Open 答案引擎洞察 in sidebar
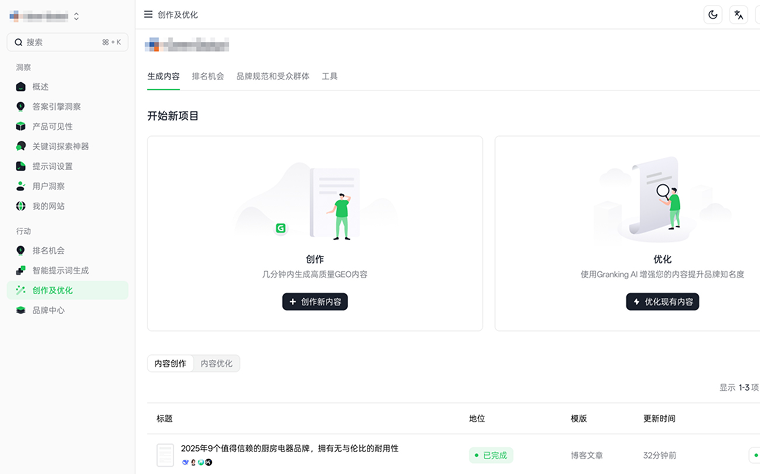Viewport: 760px width, 474px height. click(56, 107)
